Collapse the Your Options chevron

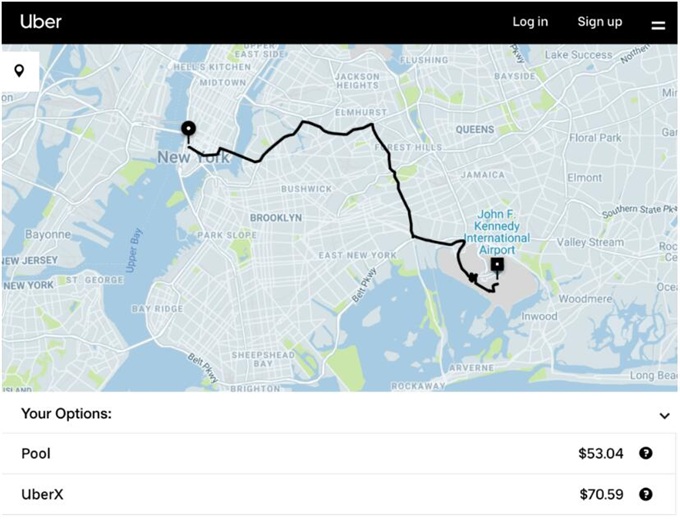coord(665,415)
